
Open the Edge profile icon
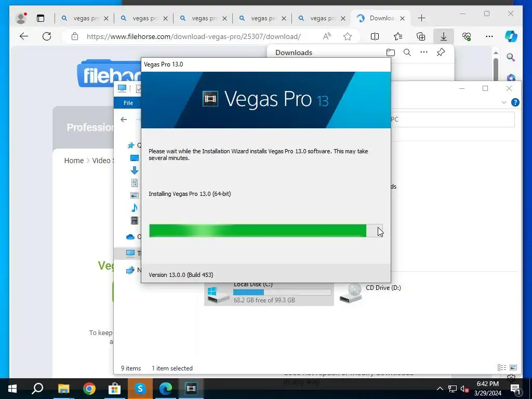[21, 18]
